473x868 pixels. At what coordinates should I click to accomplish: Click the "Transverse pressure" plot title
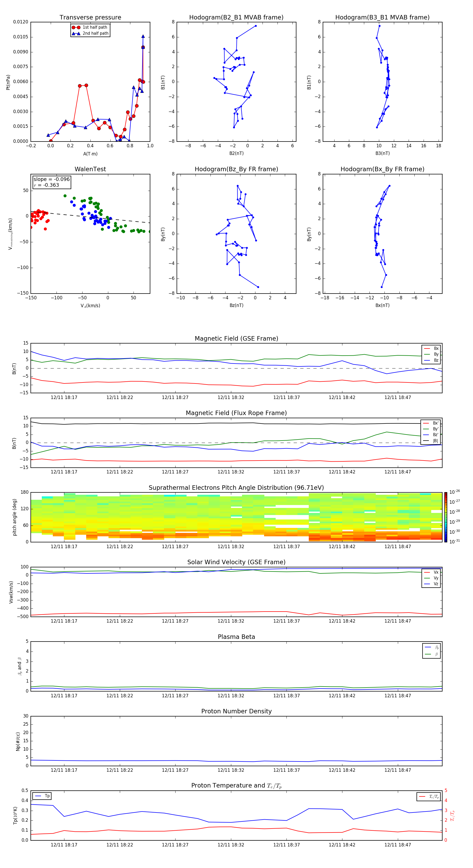[90, 18]
